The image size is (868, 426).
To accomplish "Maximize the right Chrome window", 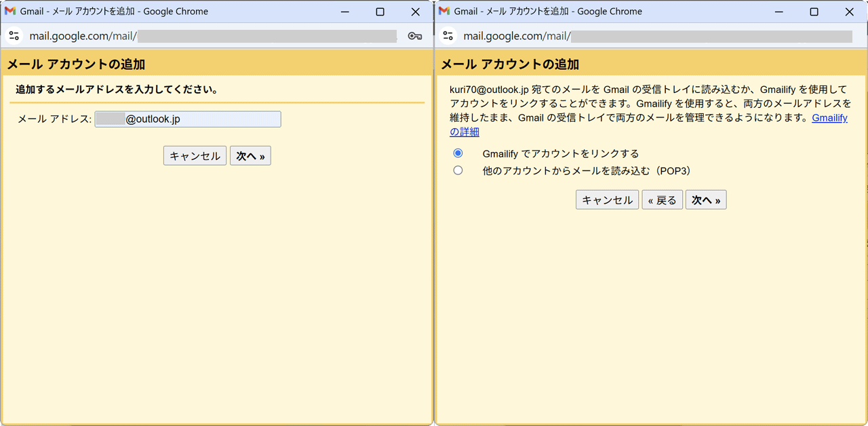I will click(814, 12).
